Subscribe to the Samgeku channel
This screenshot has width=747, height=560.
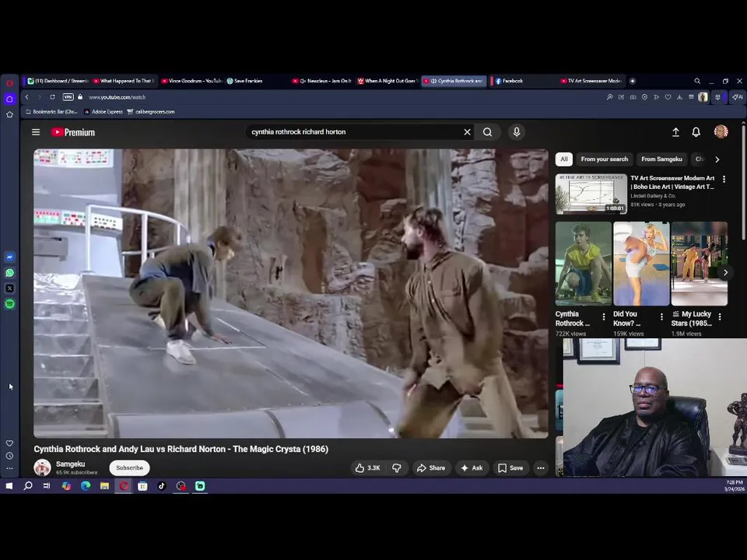tap(130, 467)
